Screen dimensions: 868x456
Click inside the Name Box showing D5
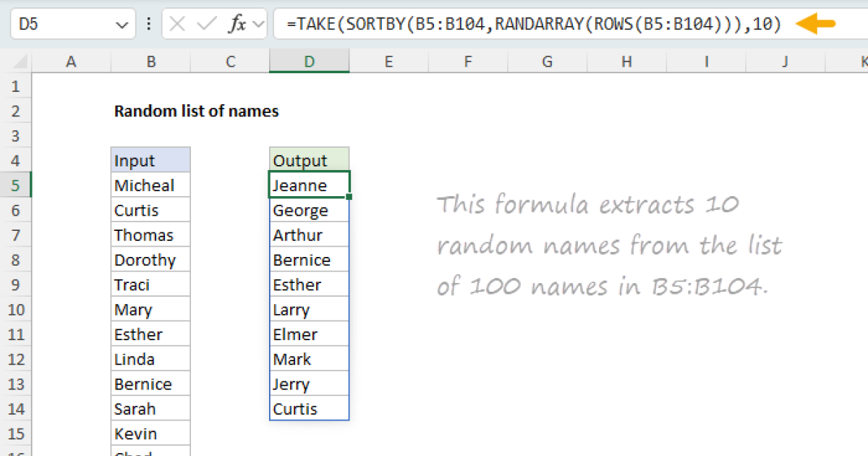click(x=58, y=24)
